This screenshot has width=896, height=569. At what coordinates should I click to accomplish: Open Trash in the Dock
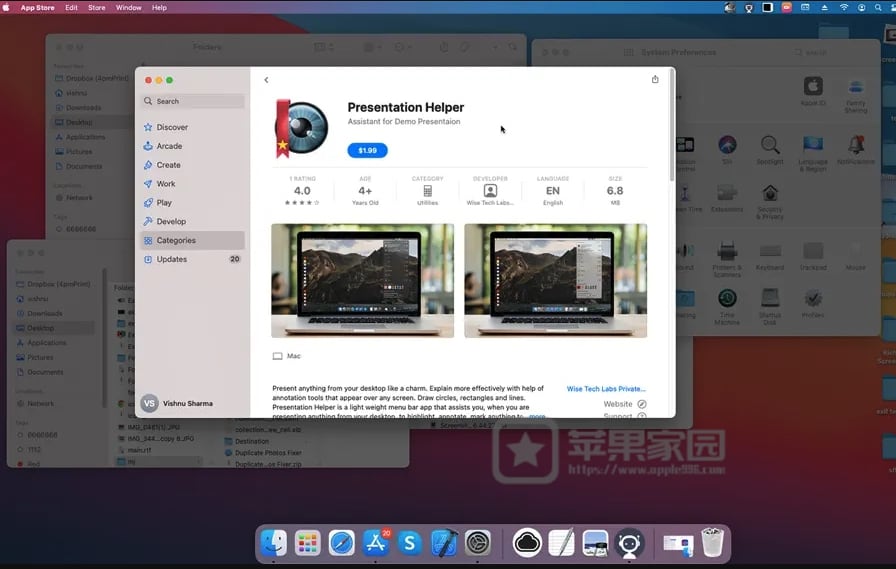(x=712, y=543)
